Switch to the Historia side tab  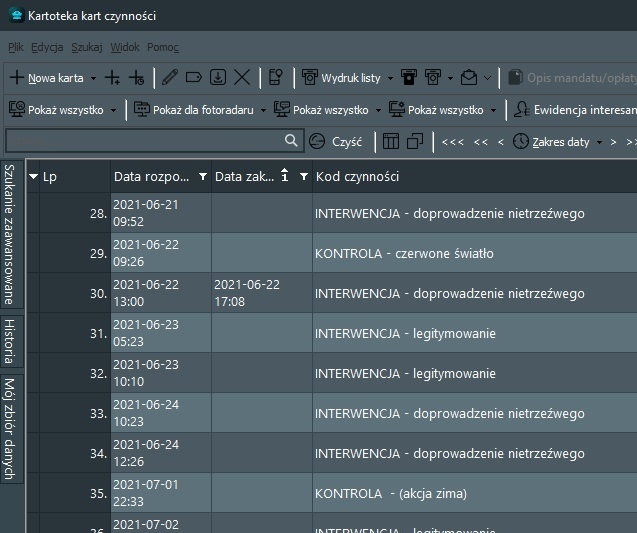click(9, 342)
